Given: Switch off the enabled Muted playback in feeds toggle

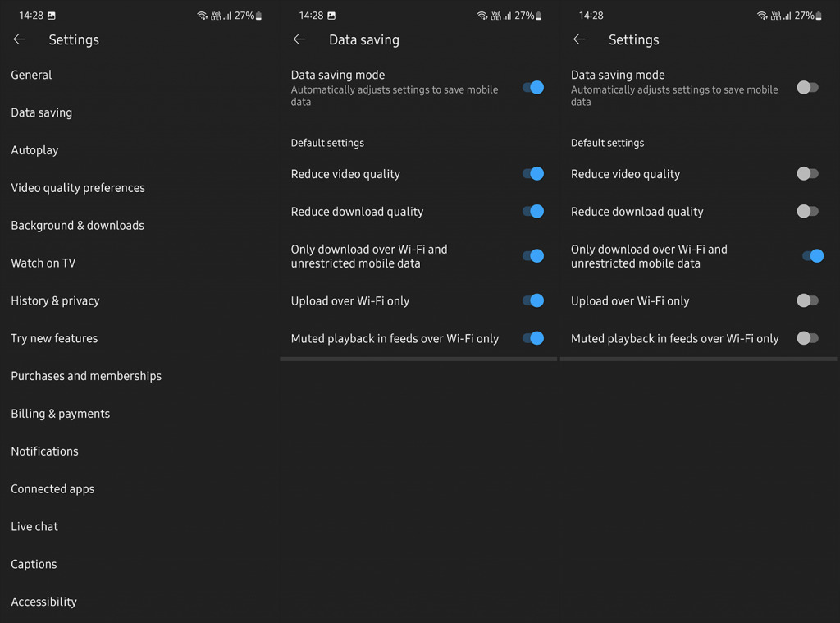Looking at the screenshot, I should pos(533,338).
